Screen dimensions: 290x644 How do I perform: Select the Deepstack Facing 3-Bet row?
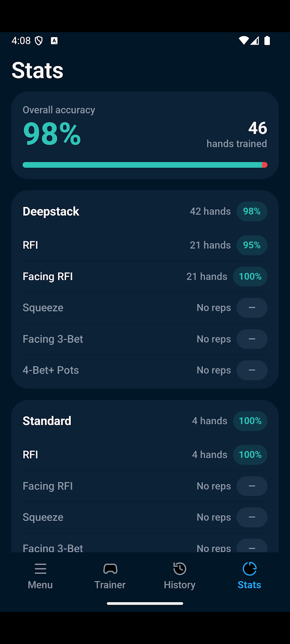coord(145,339)
